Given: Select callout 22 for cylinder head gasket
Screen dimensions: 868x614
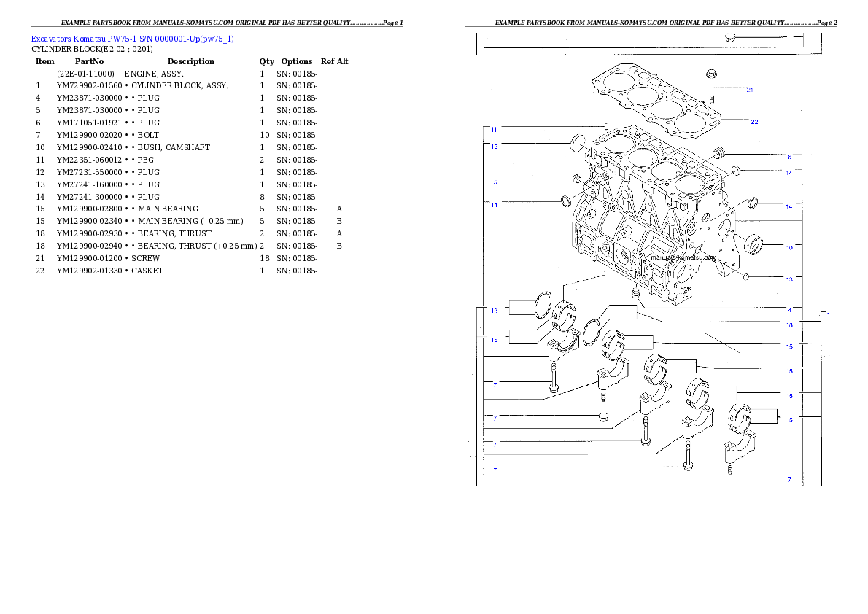Looking at the screenshot, I should pos(754,121).
